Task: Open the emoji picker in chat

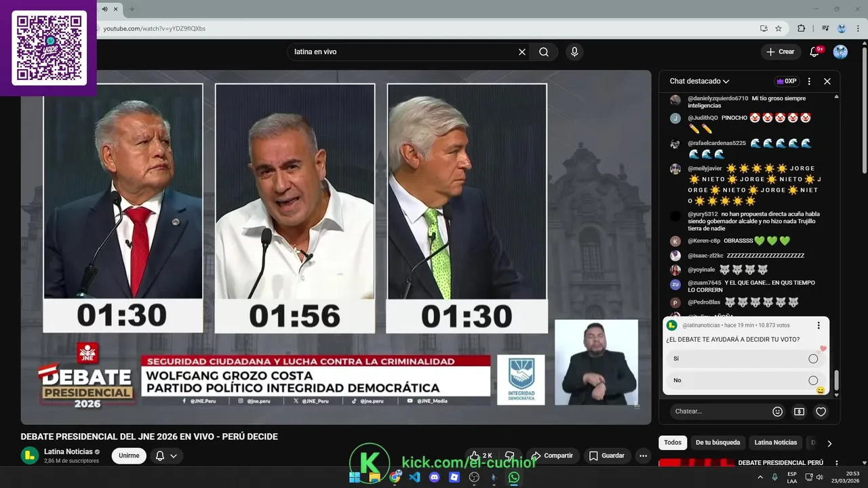Action: [x=778, y=411]
